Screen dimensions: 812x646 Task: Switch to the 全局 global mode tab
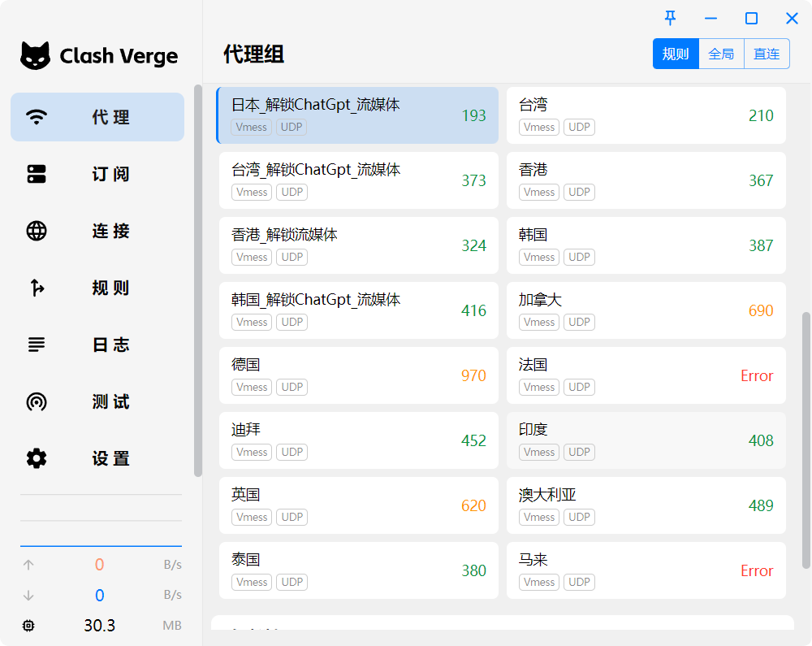point(721,53)
